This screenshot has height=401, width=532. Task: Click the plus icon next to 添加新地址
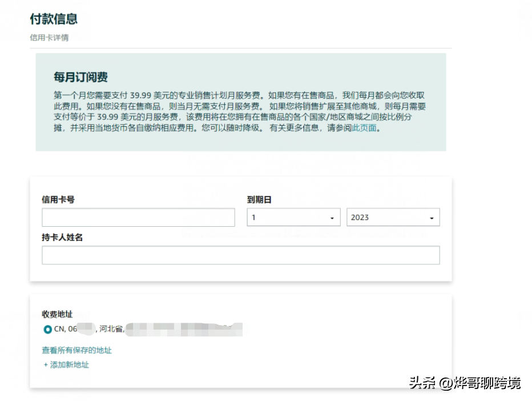[x=46, y=364]
